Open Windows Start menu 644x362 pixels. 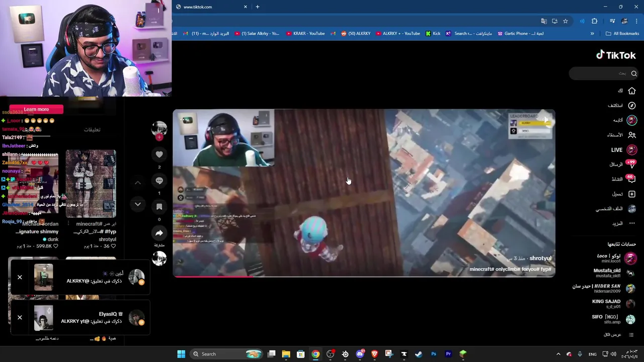click(181, 354)
